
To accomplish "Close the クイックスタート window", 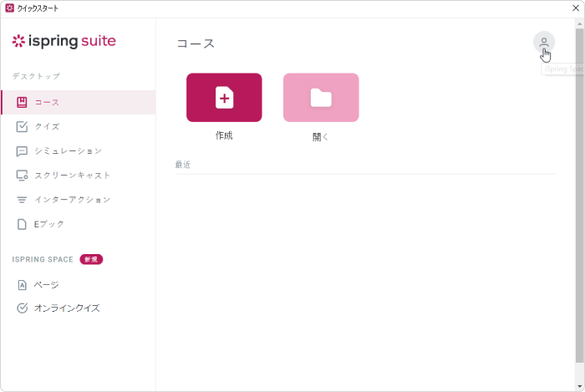I will coord(576,8).
